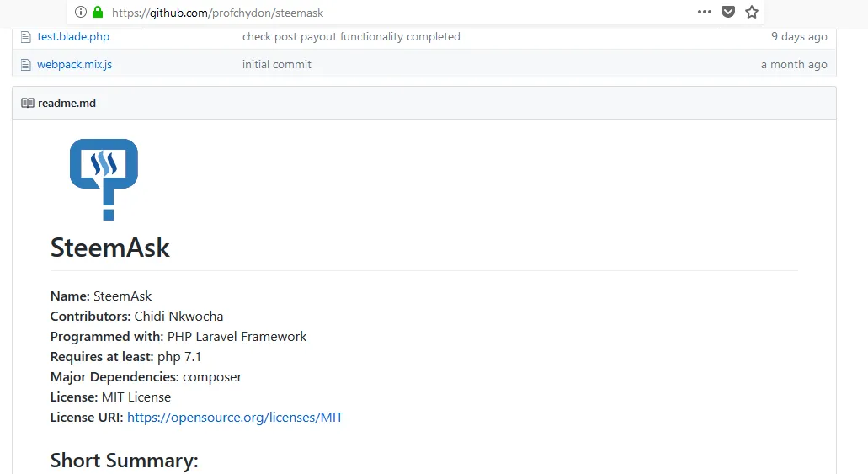Click the site information icon in address bar
The width and height of the screenshot is (868, 474).
point(81,12)
